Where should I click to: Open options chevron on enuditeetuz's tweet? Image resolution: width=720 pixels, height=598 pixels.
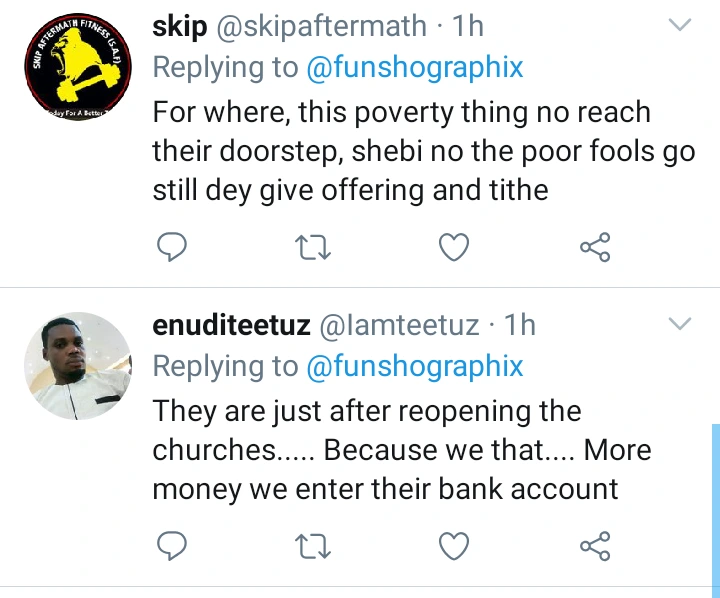(680, 323)
